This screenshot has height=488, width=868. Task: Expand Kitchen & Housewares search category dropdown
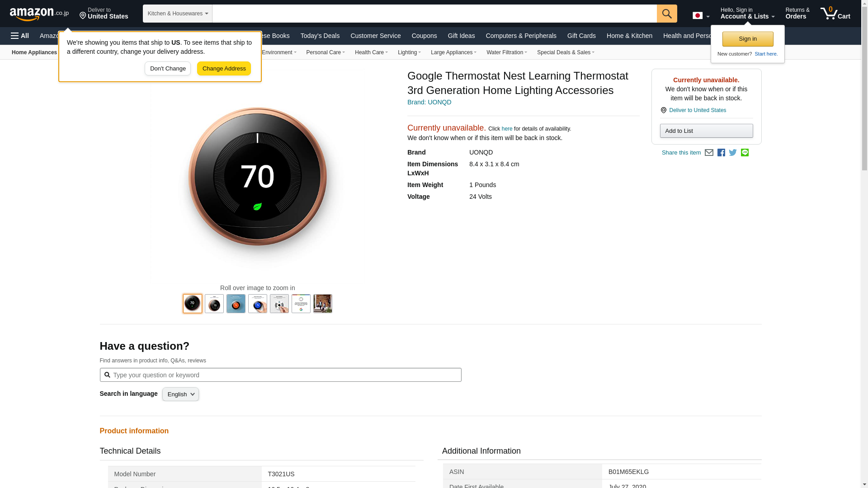click(x=177, y=14)
